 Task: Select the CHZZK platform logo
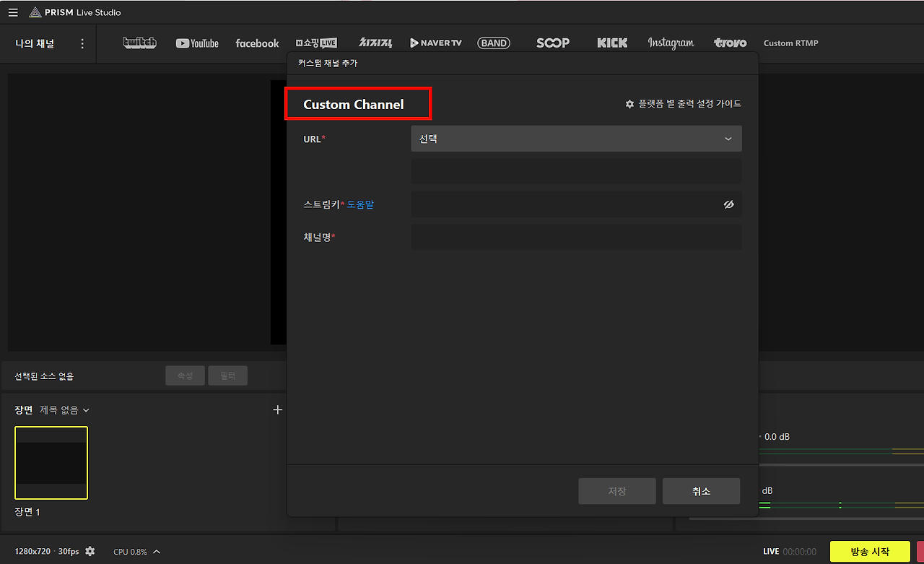(x=375, y=43)
